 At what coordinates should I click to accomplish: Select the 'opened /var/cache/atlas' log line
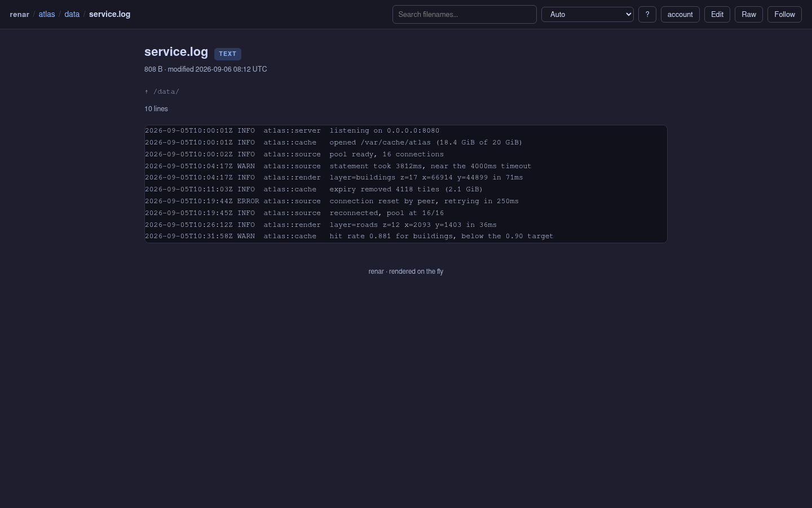[x=333, y=142]
